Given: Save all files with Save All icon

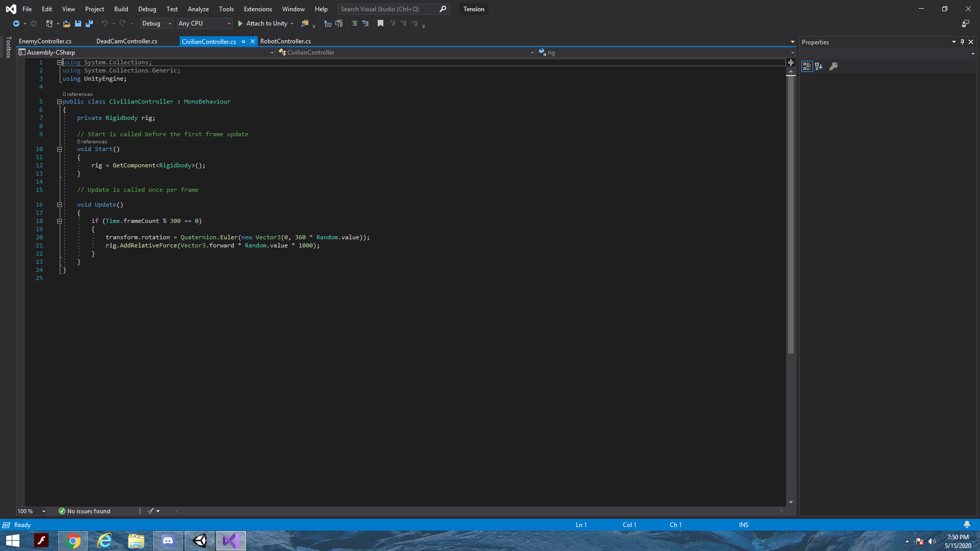Looking at the screenshot, I should (x=89, y=23).
